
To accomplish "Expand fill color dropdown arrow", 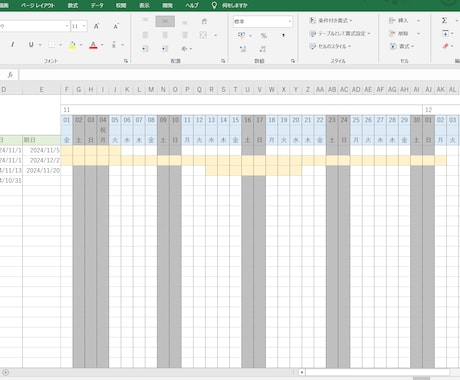I will click(81, 44).
